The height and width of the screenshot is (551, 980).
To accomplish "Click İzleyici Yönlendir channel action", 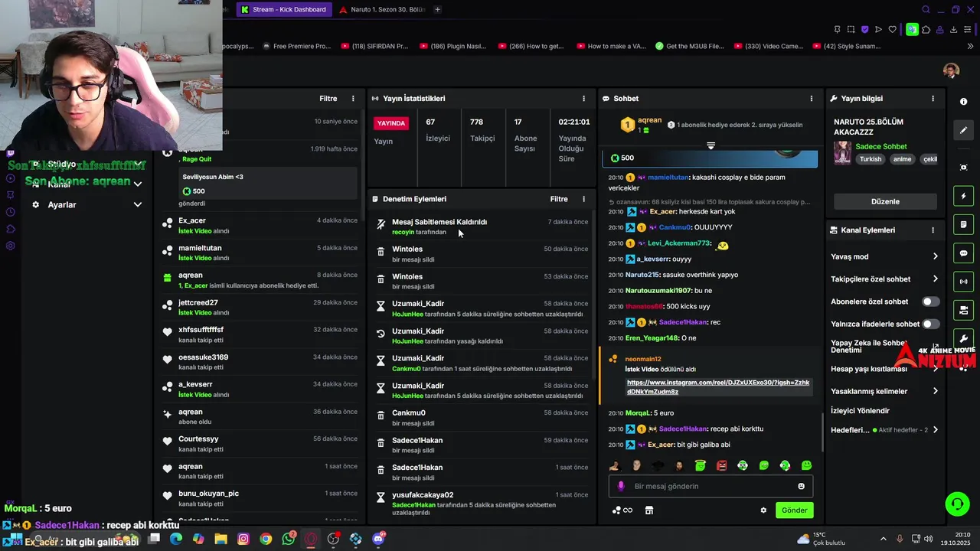I will point(860,411).
